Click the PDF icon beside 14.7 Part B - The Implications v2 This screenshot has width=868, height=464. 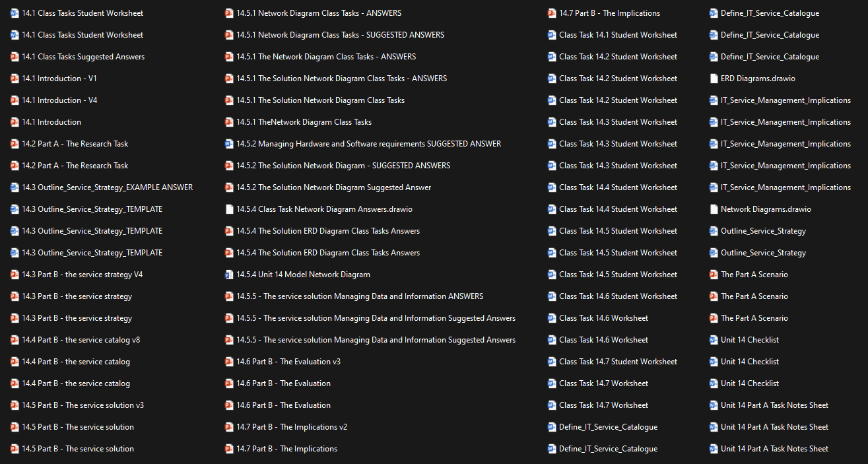click(x=229, y=426)
